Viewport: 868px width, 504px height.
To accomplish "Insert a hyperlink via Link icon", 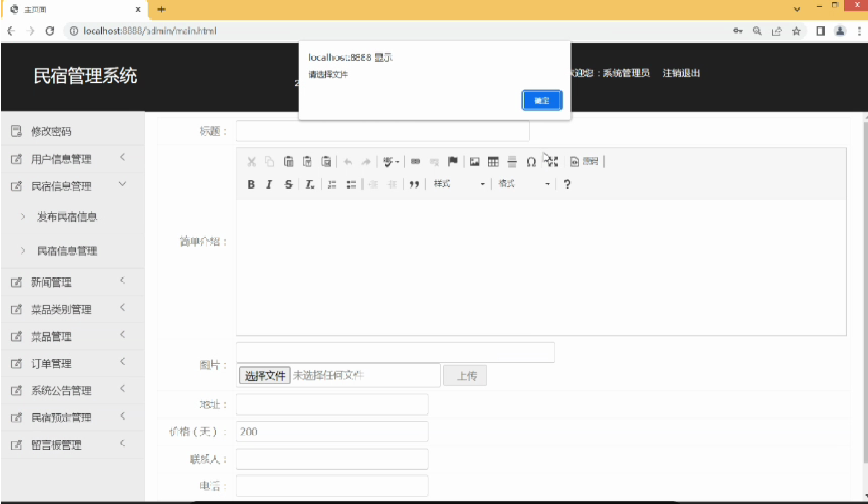I will (x=415, y=162).
